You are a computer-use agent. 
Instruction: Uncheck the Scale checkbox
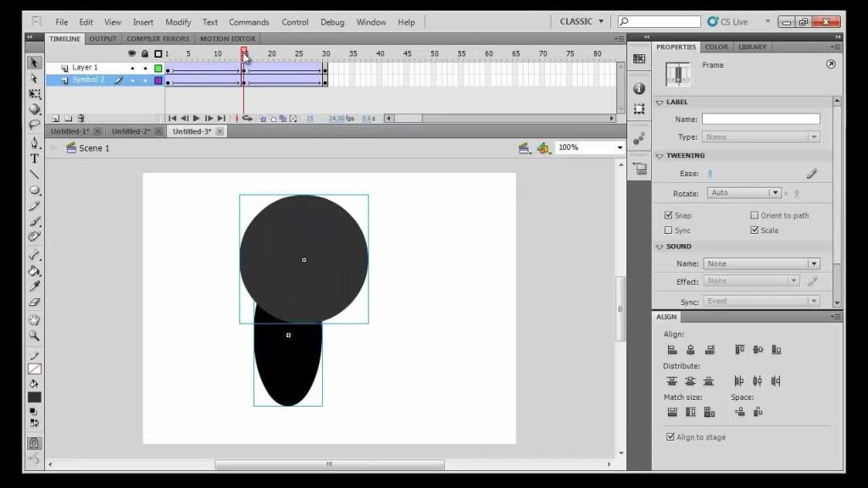click(x=754, y=230)
